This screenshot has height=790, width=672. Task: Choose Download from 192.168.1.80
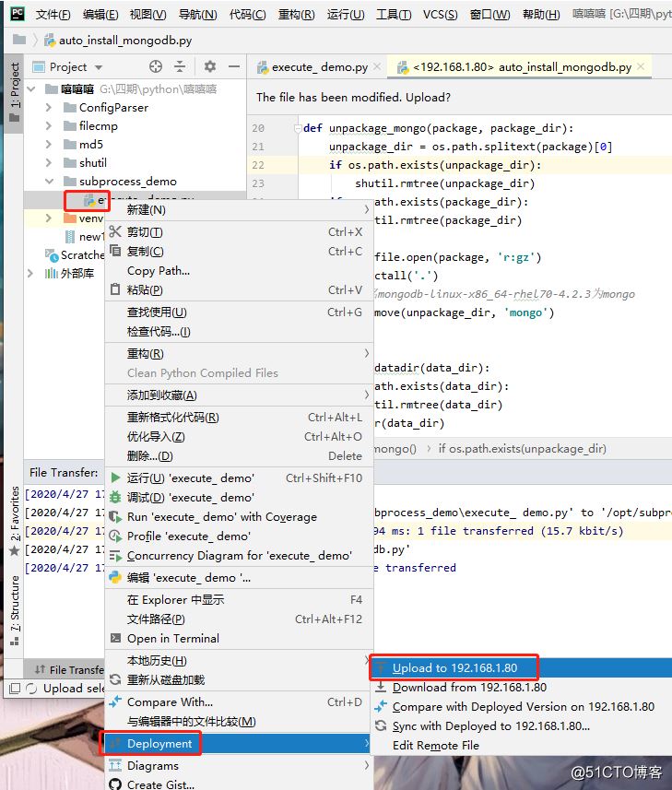coord(468,687)
